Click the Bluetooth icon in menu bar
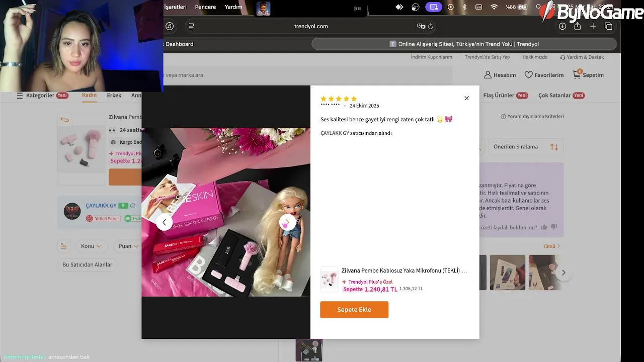Image resolution: width=644 pixels, height=362 pixels. point(464,7)
